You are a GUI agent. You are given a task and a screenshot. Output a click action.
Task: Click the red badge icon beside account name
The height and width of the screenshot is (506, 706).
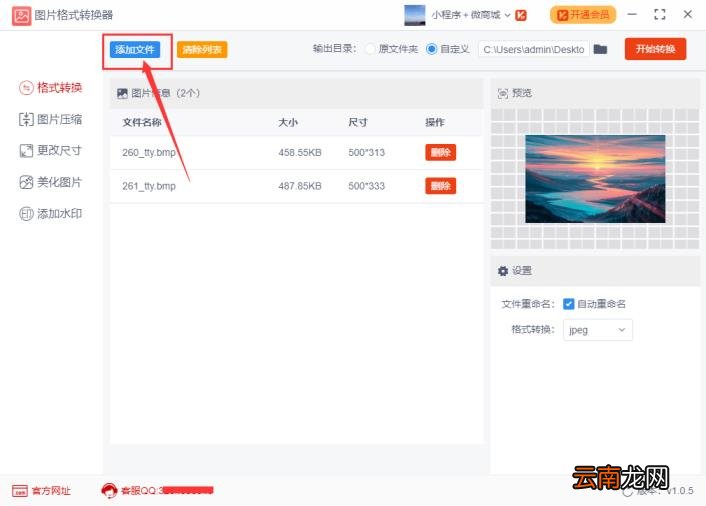click(x=521, y=15)
